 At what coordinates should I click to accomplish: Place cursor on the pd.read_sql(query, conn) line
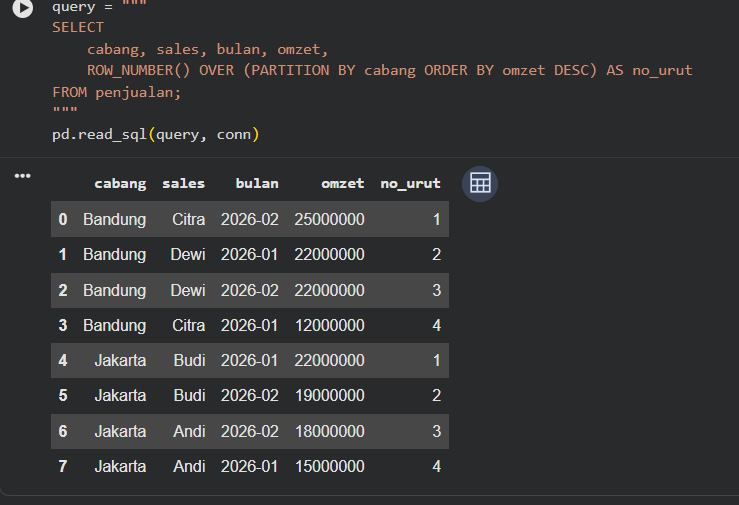156,134
